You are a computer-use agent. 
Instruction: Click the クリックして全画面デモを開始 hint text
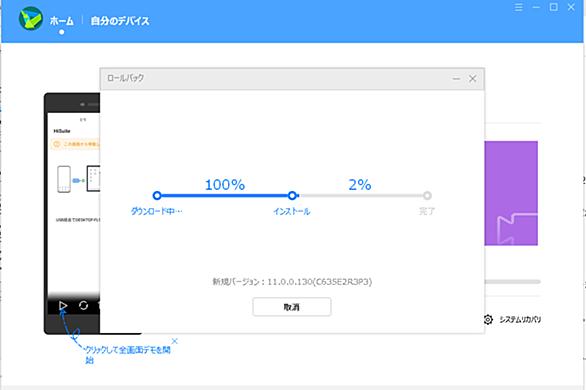tap(127, 355)
